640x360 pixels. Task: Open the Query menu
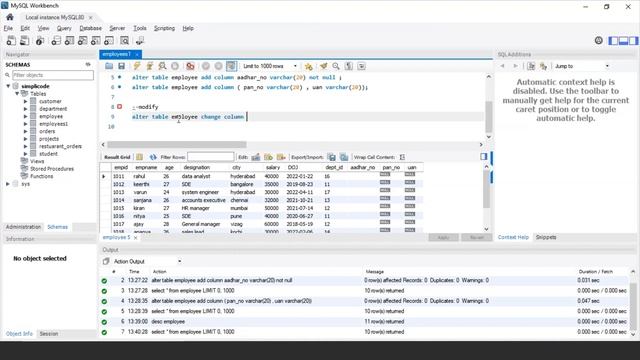(64, 28)
